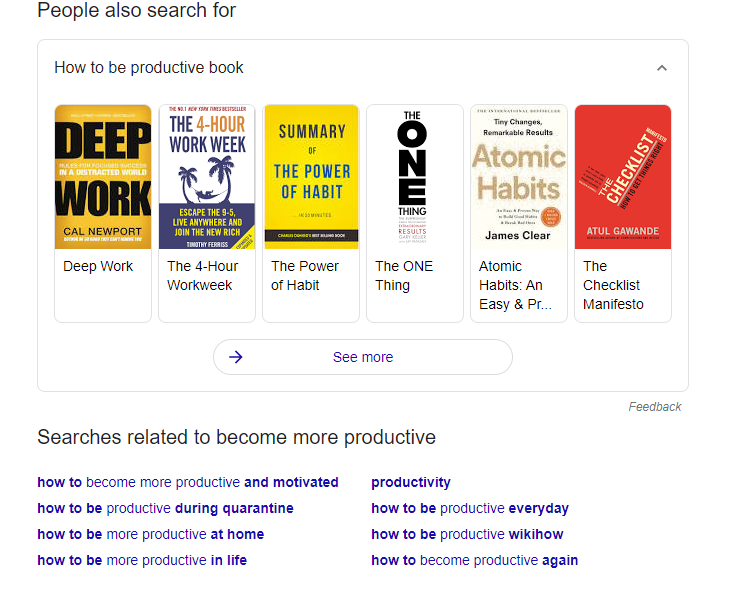Open The 4-Hour Work Week cover image
Screen dimensions: 731x597
(207, 177)
